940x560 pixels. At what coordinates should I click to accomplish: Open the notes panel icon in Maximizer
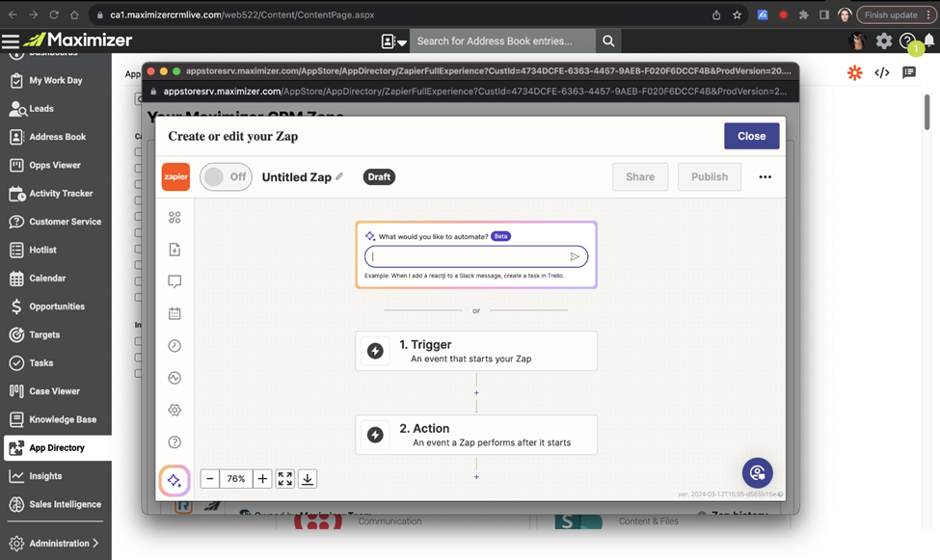pos(909,72)
